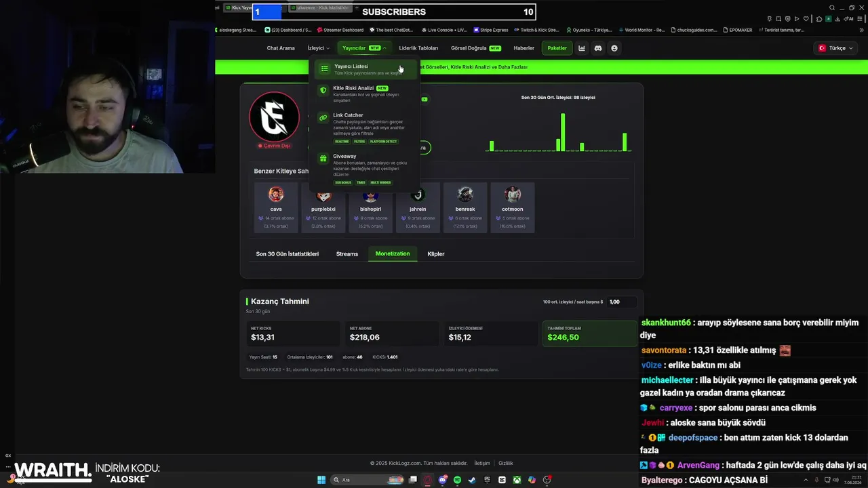Open Spotify from the taskbar
The image size is (868, 488).
457,480
